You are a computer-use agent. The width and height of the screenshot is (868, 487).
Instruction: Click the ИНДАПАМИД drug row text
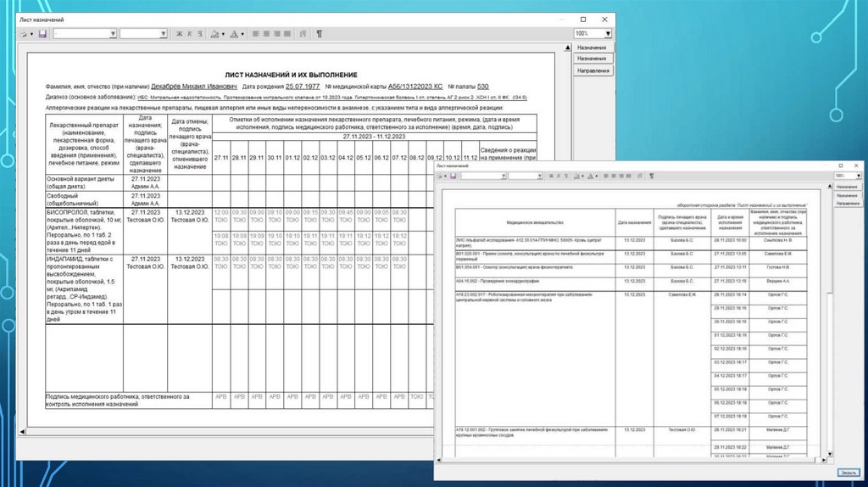[84, 289]
